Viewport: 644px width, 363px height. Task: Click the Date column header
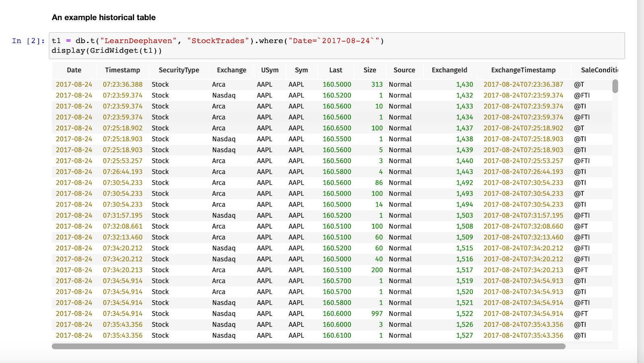74,70
